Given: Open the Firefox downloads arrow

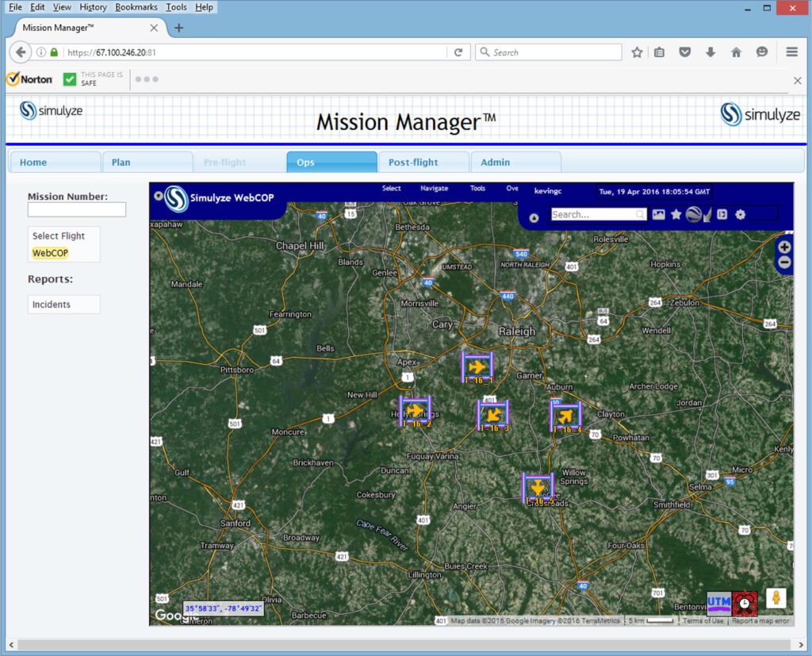Looking at the screenshot, I should tap(710, 52).
